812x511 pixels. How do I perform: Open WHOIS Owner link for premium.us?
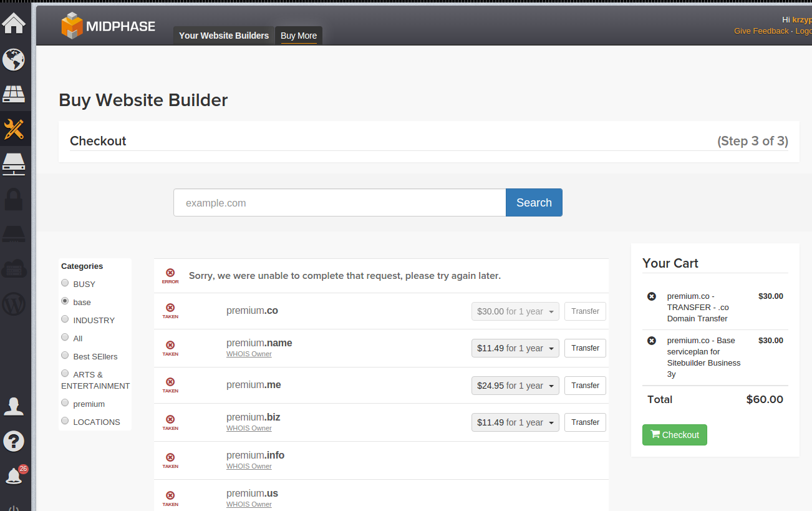(x=249, y=504)
